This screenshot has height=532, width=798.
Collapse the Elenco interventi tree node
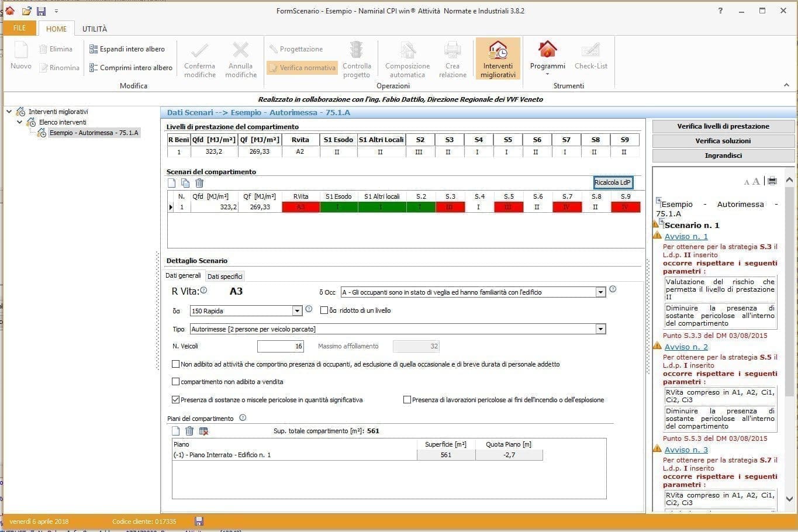click(x=20, y=122)
